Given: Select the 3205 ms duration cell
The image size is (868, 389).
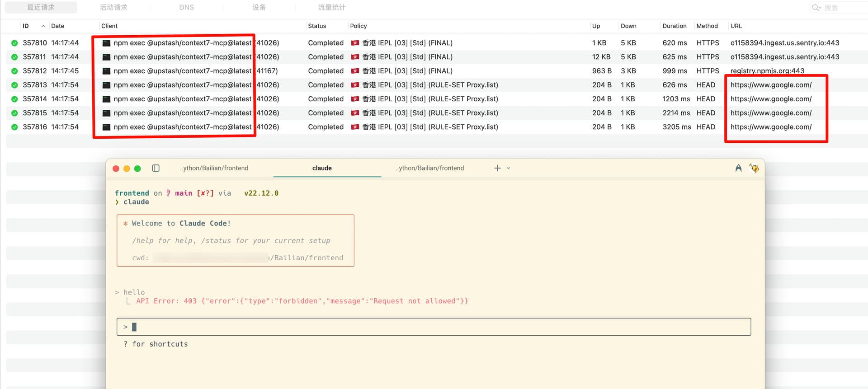Looking at the screenshot, I should click(677, 127).
